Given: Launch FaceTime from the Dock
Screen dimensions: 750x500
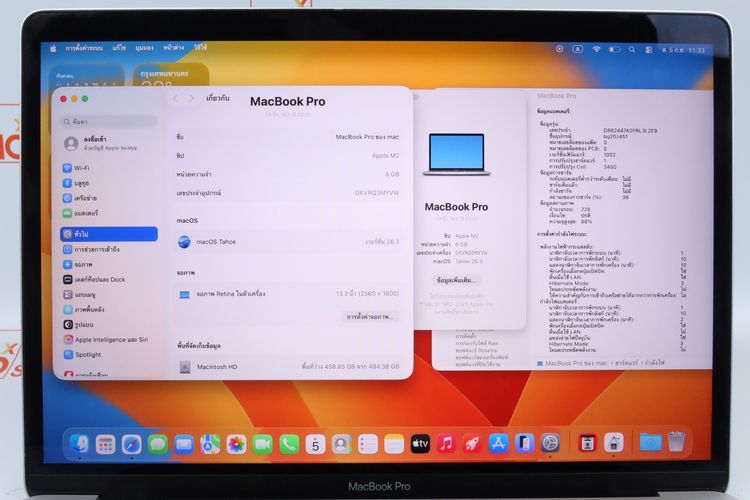Looking at the screenshot, I should (x=263, y=444).
